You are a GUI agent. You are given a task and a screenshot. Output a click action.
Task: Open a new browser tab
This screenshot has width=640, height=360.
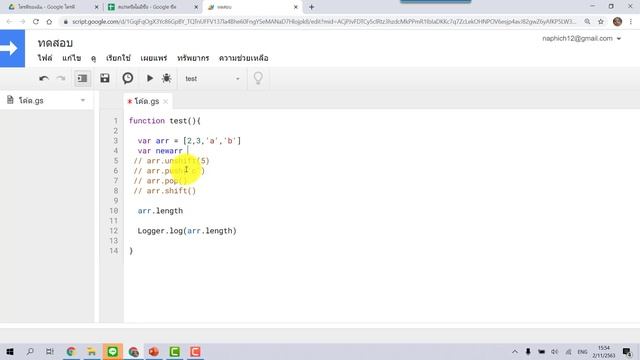(x=311, y=7)
